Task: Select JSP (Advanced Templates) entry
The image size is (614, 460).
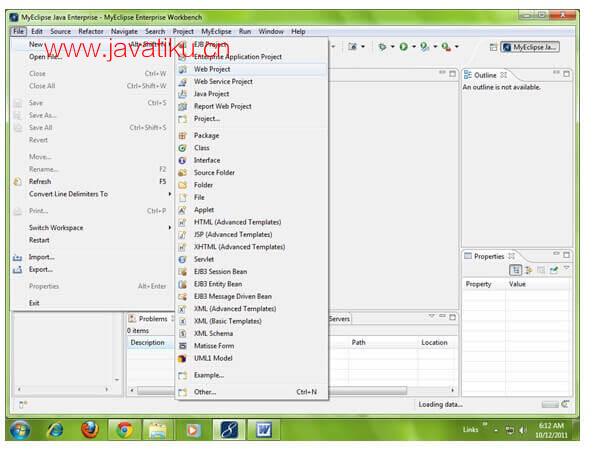Action: (251, 235)
